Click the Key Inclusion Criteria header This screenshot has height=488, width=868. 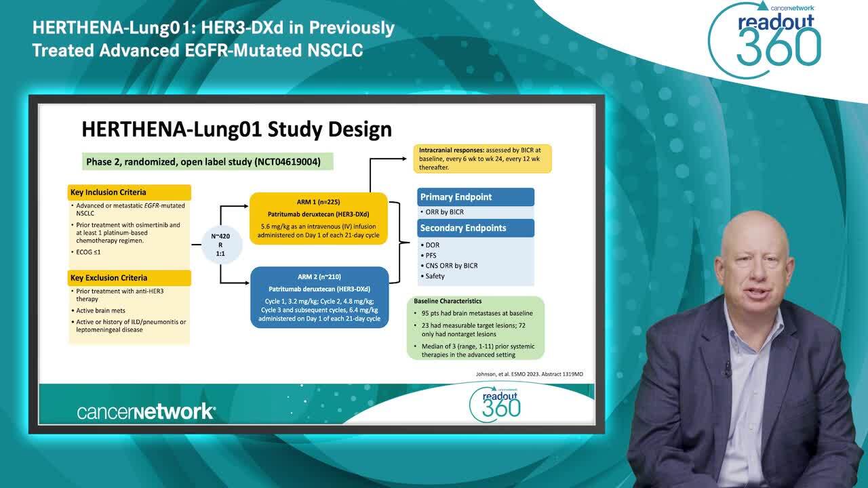[x=130, y=192]
